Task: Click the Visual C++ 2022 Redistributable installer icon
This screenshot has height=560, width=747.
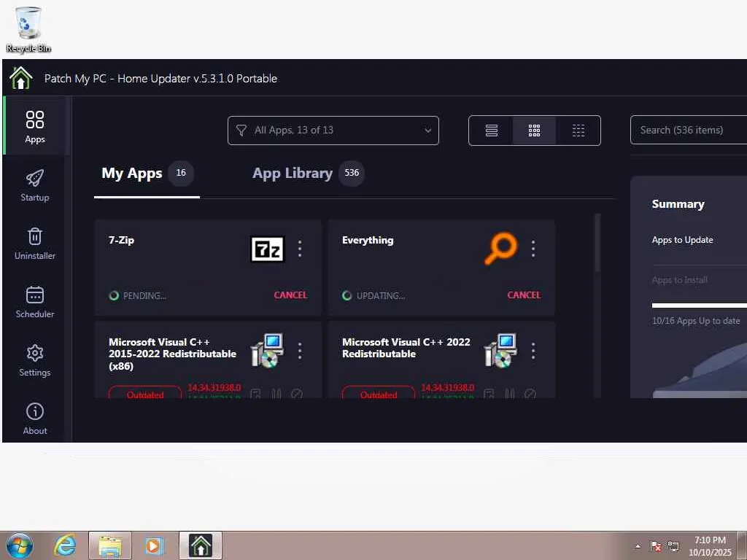Action: click(x=500, y=351)
